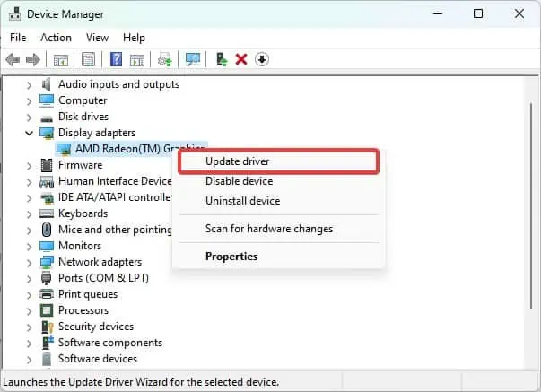Image resolution: width=541 pixels, height=392 pixels.
Task: Click the Network adapters category icon
Action: coord(47,262)
